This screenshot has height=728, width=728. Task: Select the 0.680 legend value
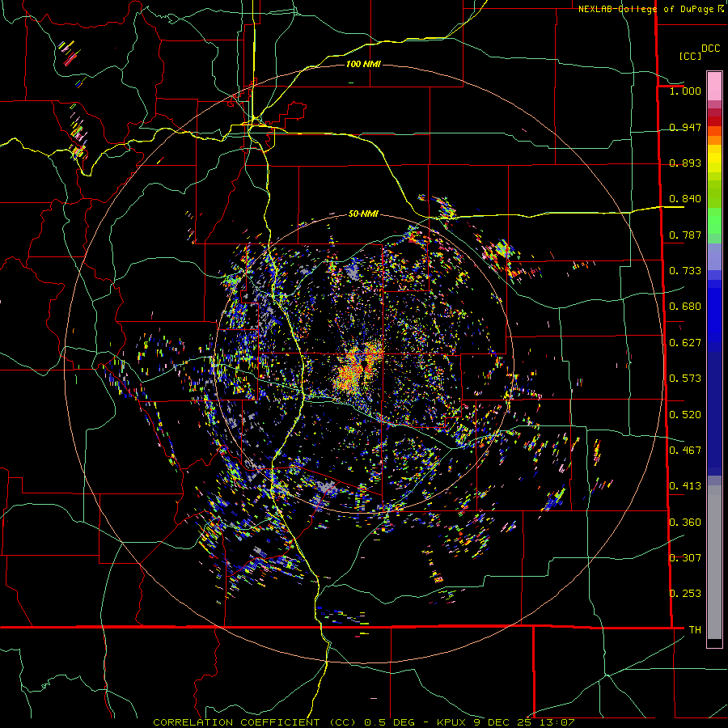[x=685, y=307]
